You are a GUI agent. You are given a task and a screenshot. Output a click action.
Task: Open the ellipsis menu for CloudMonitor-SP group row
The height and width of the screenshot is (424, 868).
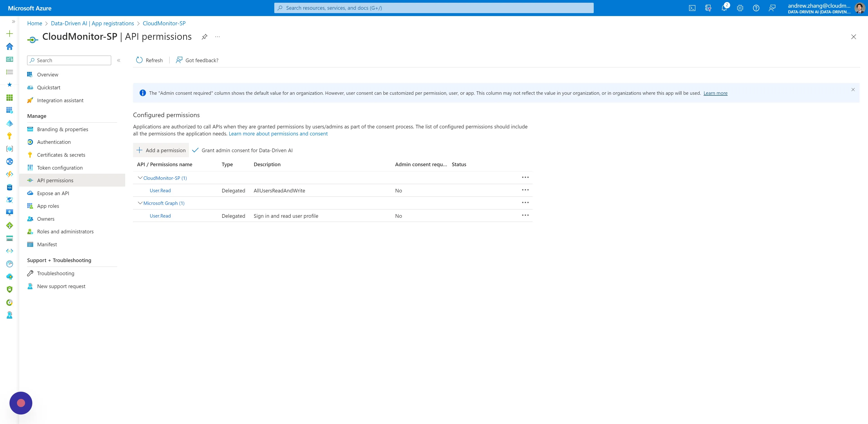click(525, 178)
